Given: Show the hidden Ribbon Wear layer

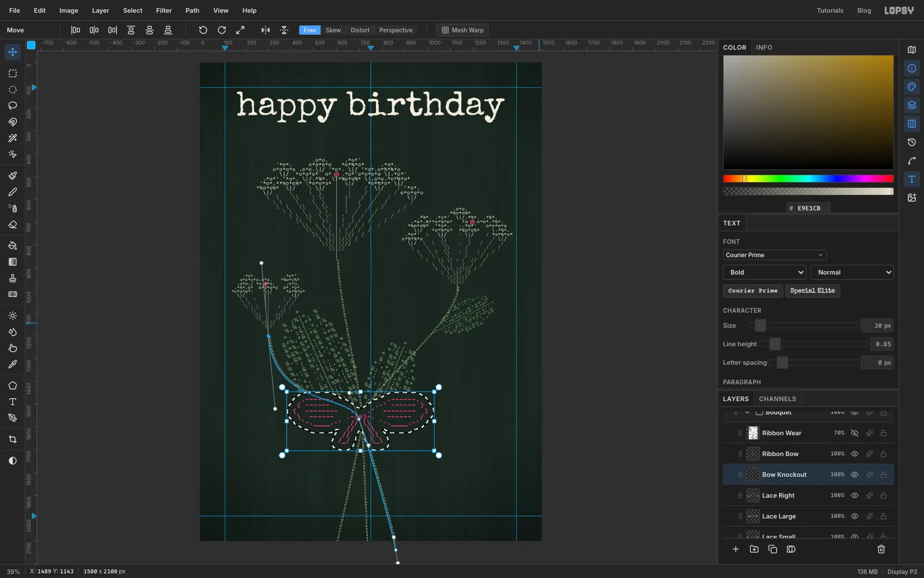Looking at the screenshot, I should pyautogui.click(x=855, y=433).
